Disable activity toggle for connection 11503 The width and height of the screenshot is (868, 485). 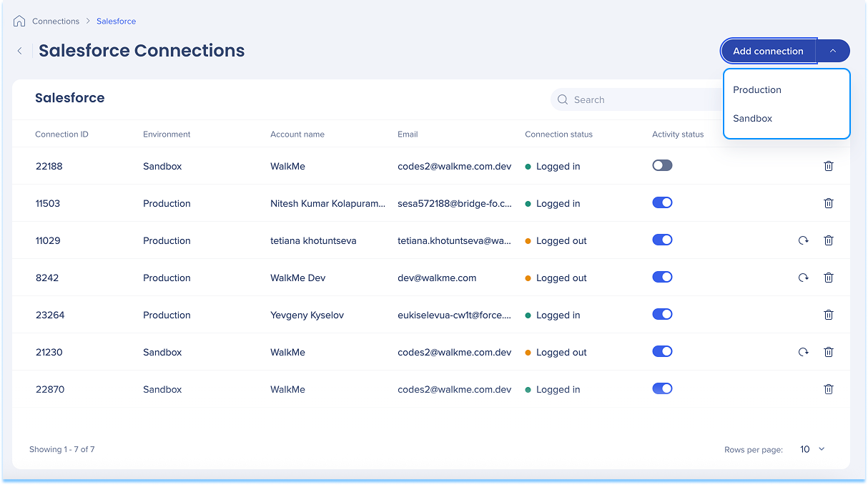662,202
